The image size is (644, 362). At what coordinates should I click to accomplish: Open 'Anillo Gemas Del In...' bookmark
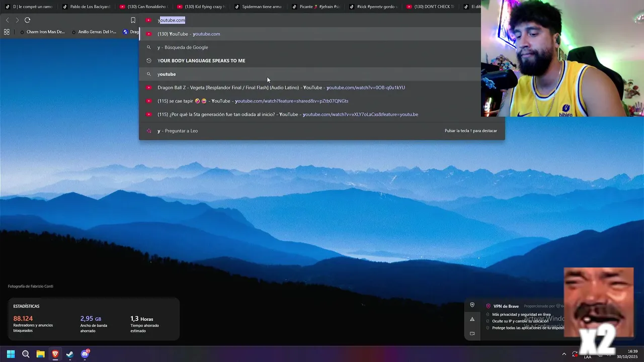click(94, 32)
